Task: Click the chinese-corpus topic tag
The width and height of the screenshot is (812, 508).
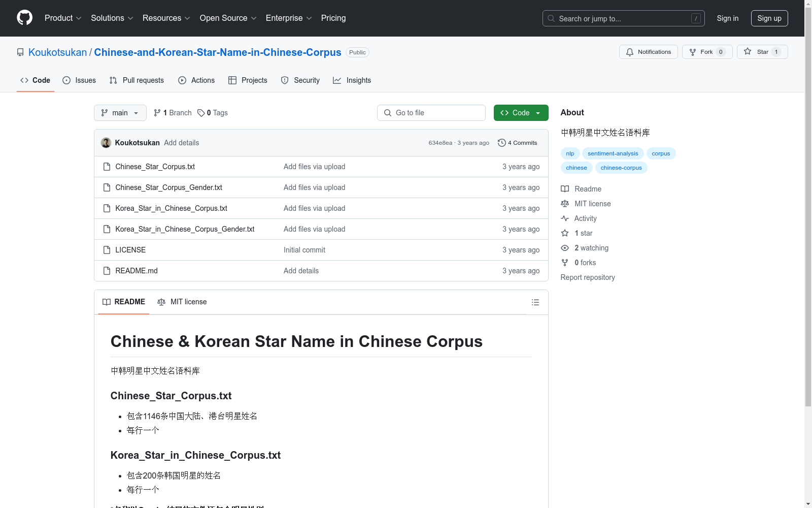Action: coord(621,168)
